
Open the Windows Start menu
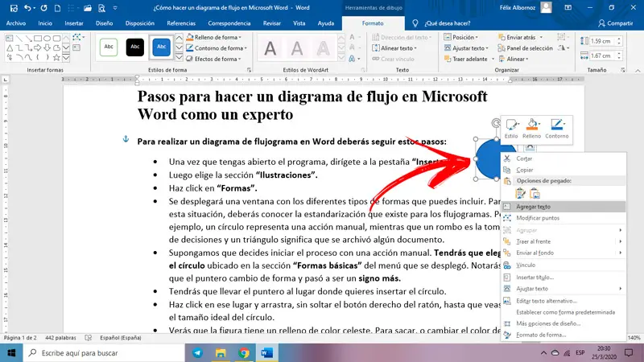click(11, 353)
